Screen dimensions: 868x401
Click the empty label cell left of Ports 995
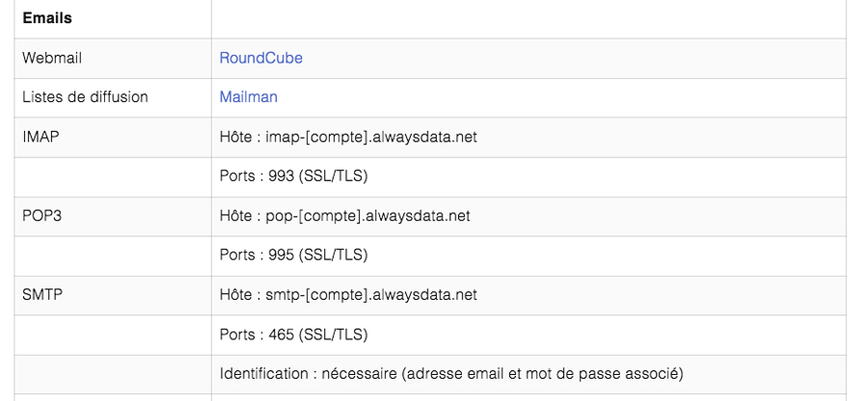click(x=113, y=255)
